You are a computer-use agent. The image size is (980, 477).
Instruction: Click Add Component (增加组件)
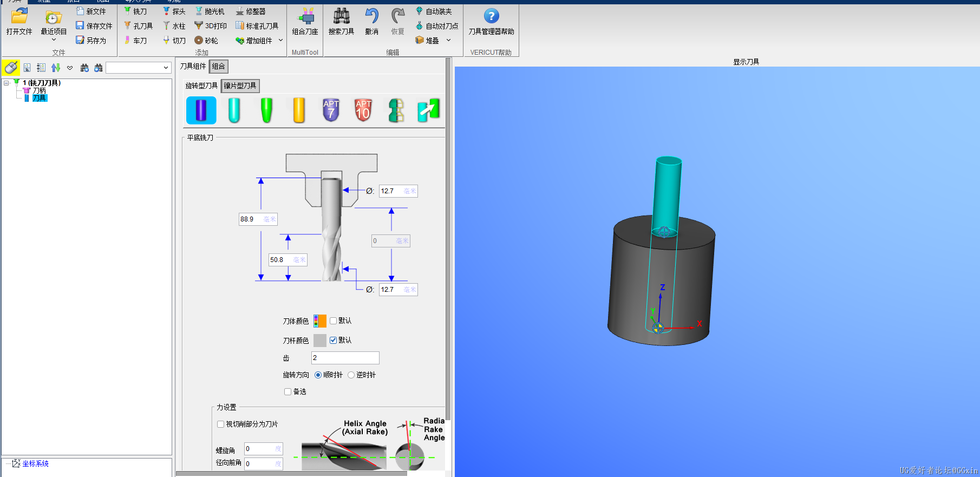coord(254,40)
